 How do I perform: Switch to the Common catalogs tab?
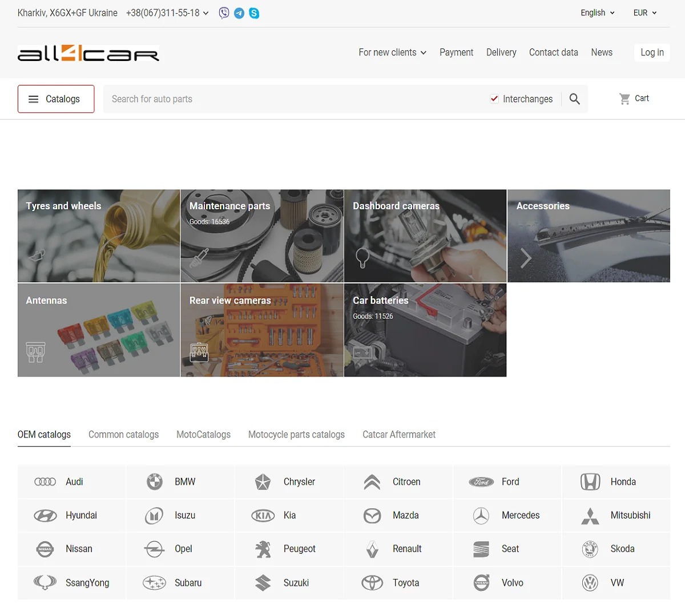123,434
